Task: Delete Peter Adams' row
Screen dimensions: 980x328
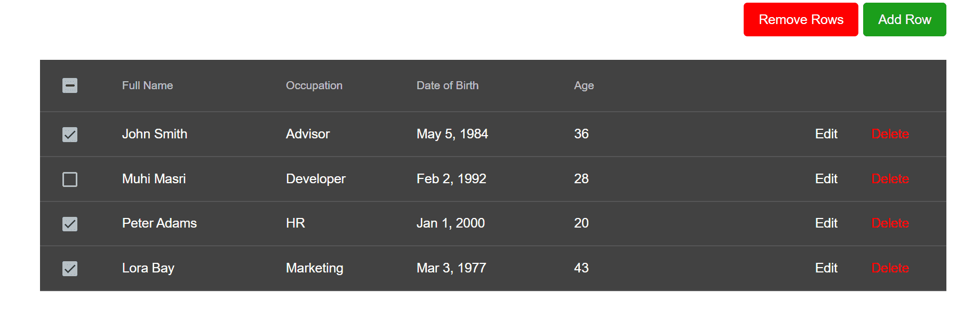Action: tap(890, 223)
